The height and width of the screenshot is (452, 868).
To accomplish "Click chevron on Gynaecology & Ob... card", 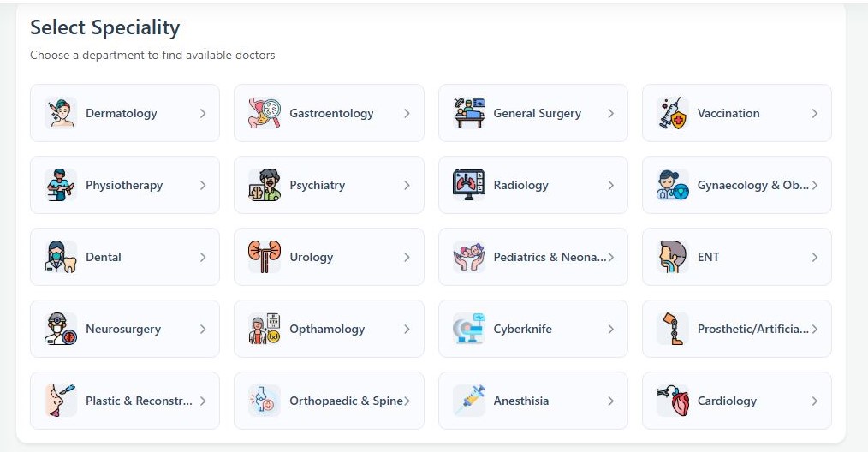I will tap(815, 185).
